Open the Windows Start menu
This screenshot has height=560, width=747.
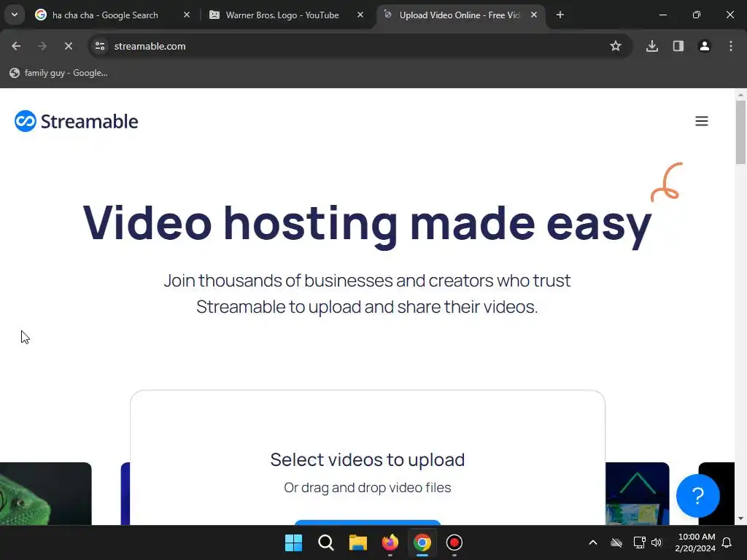click(x=293, y=542)
